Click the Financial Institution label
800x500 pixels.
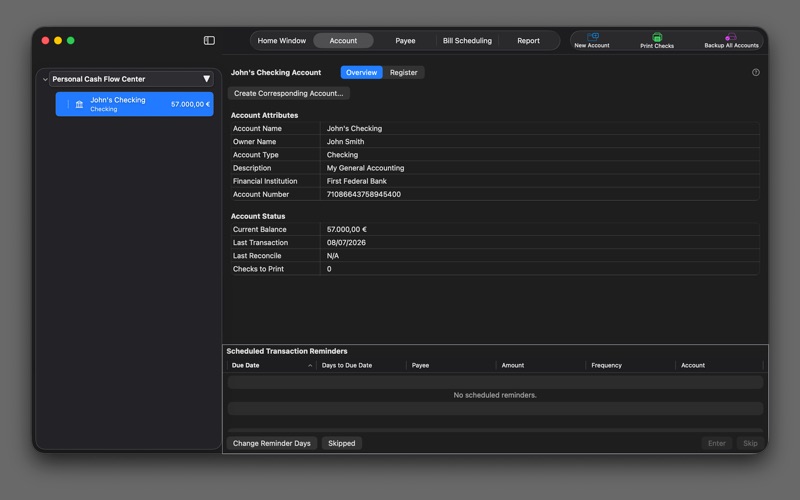click(x=265, y=181)
